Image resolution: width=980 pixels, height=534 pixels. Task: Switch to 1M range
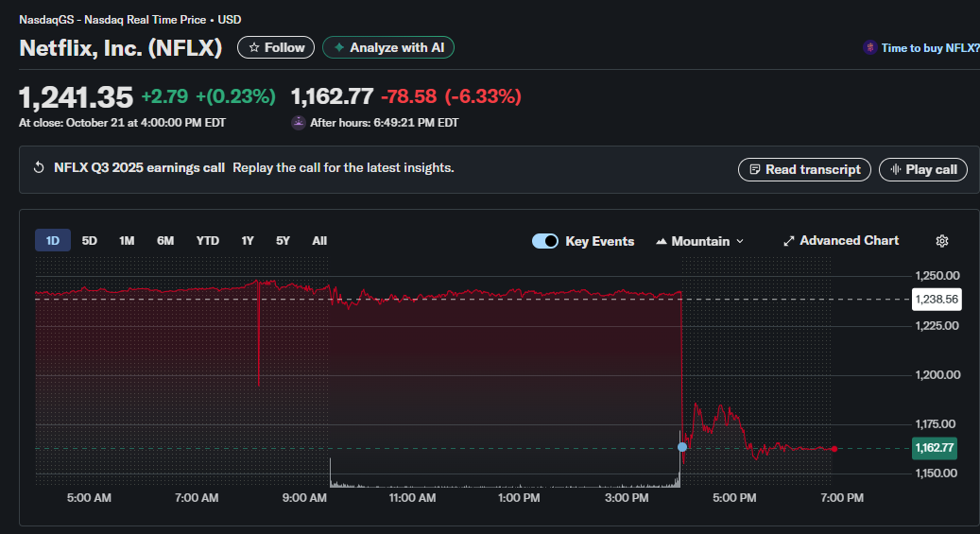click(x=127, y=241)
